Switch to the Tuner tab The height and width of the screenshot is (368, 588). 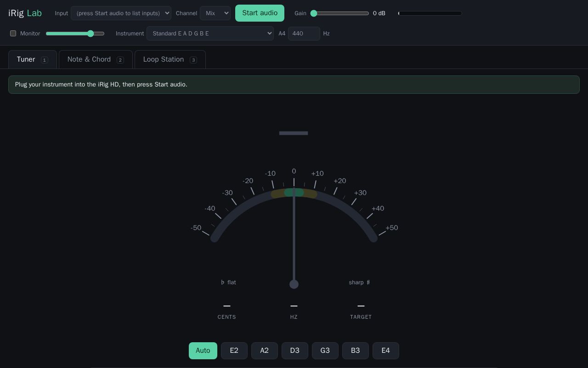pos(33,59)
